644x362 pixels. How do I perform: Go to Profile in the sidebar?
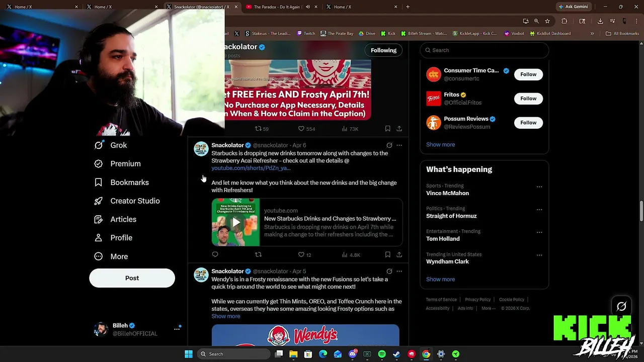coord(113,238)
